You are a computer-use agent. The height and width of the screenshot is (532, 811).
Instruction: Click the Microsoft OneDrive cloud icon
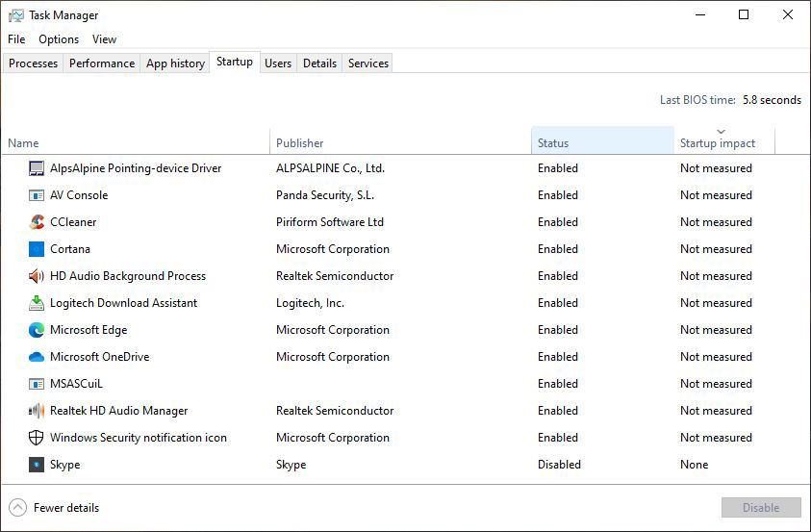tap(37, 357)
